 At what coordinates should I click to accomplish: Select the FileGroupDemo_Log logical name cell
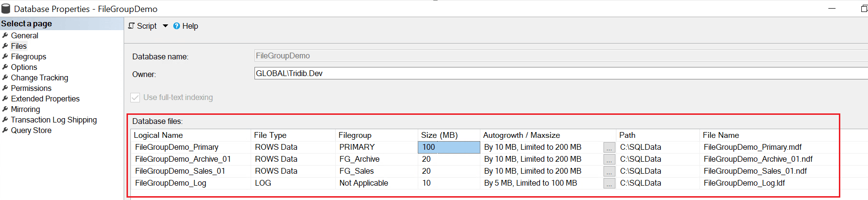click(191, 183)
